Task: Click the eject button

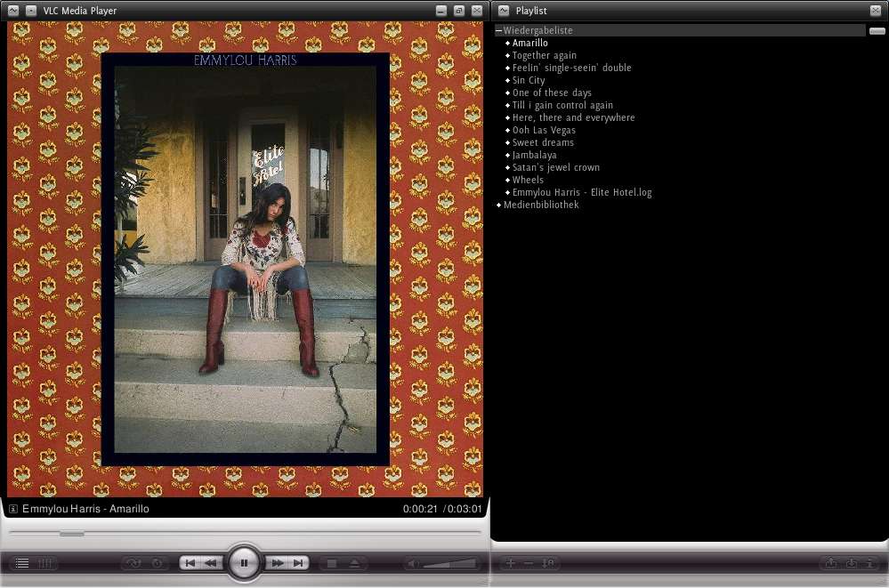Action: click(354, 563)
